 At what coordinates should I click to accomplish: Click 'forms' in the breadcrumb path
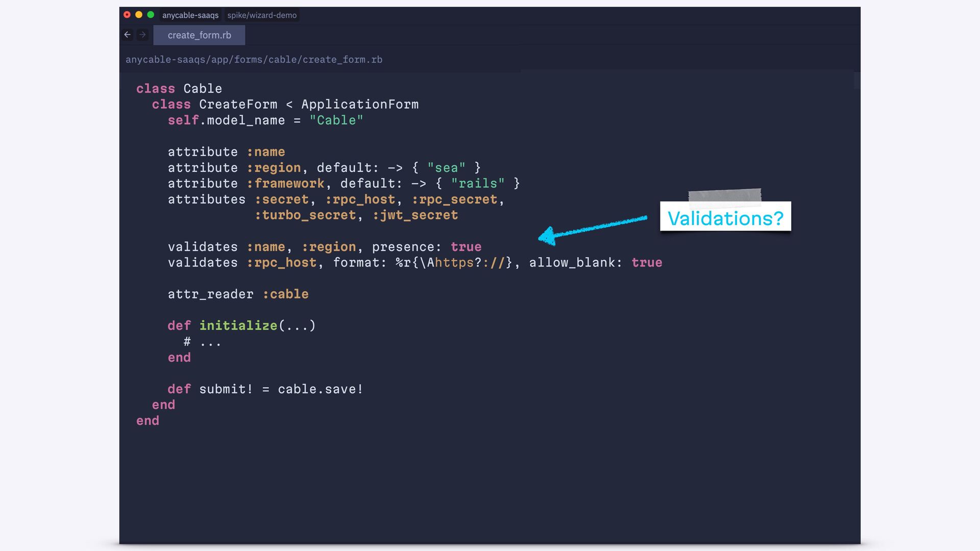(x=248, y=60)
